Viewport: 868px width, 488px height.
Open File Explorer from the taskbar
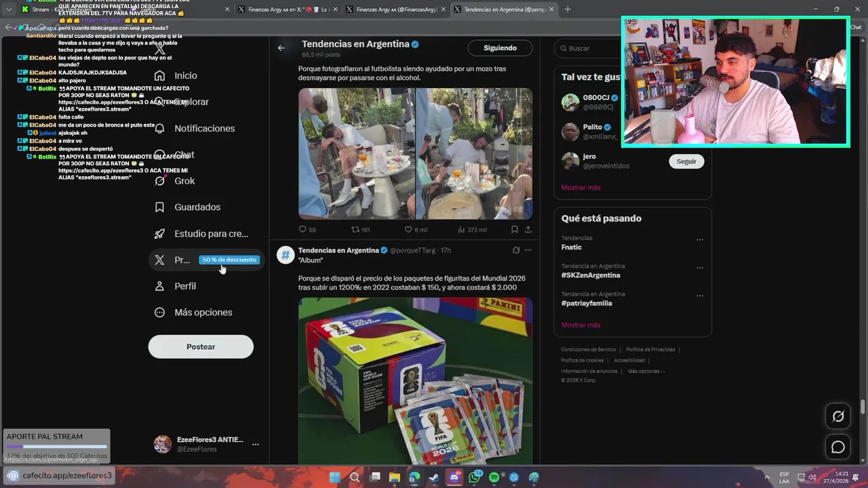pos(395,477)
